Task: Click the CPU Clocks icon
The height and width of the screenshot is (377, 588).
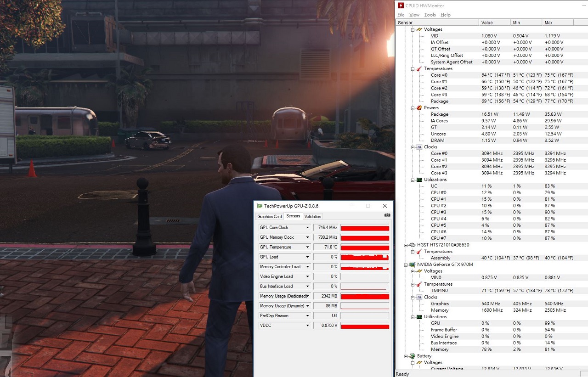Action: click(419, 147)
